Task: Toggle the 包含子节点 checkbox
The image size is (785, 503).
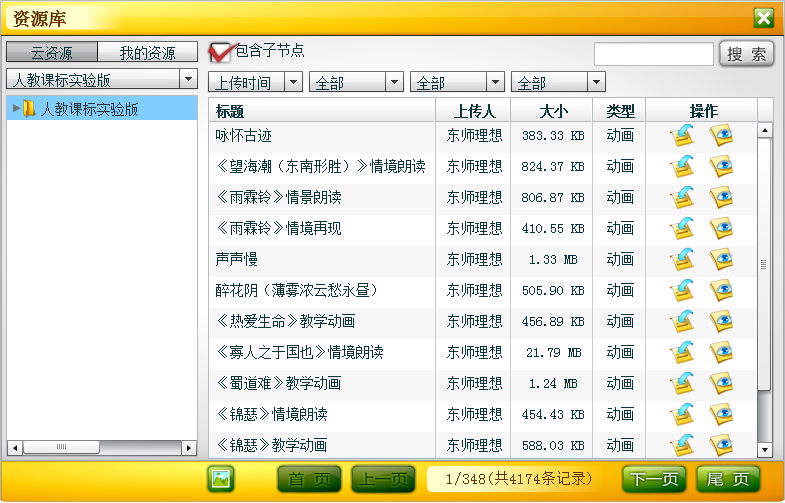Action: click(220, 52)
